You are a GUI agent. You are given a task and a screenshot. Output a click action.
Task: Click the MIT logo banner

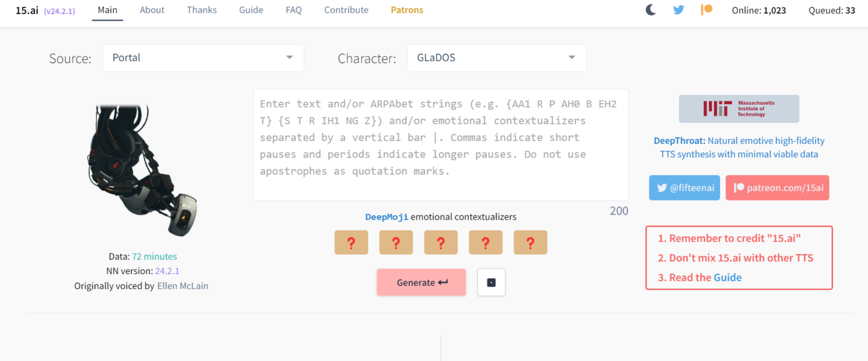coord(738,109)
